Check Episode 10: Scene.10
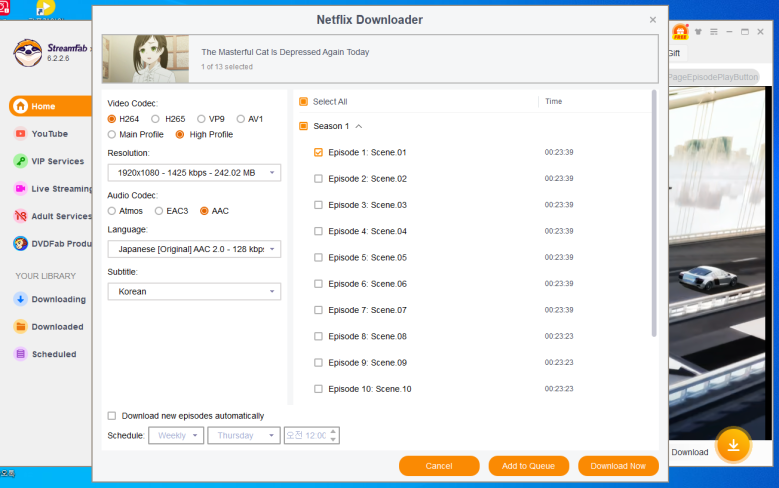This screenshot has width=779, height=488. click(318, 389)
